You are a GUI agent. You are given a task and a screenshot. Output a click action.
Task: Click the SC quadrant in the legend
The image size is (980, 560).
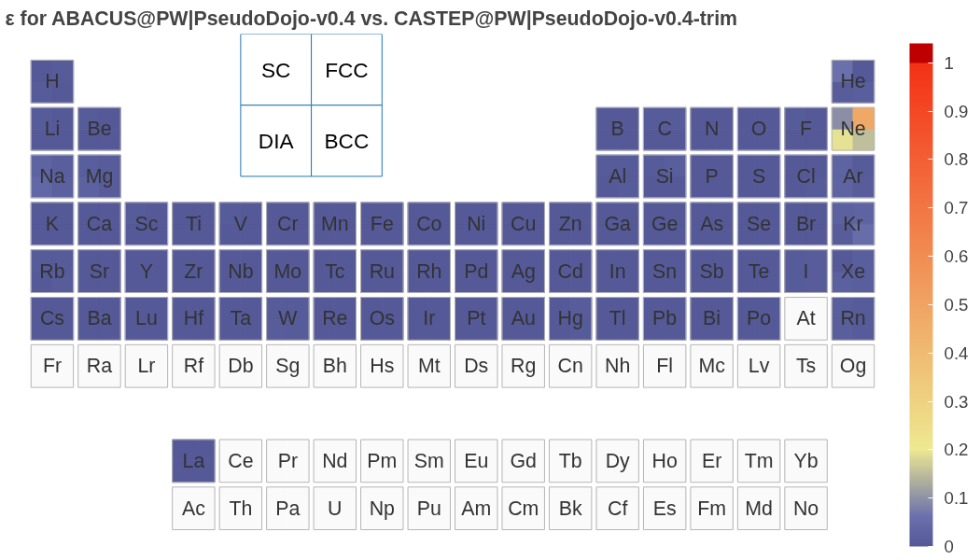tap(276, 70)
